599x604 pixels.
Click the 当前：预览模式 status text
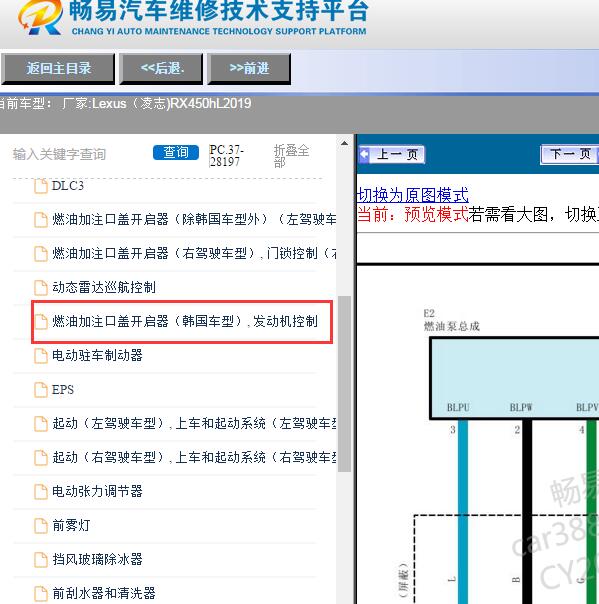pos(413,214)
